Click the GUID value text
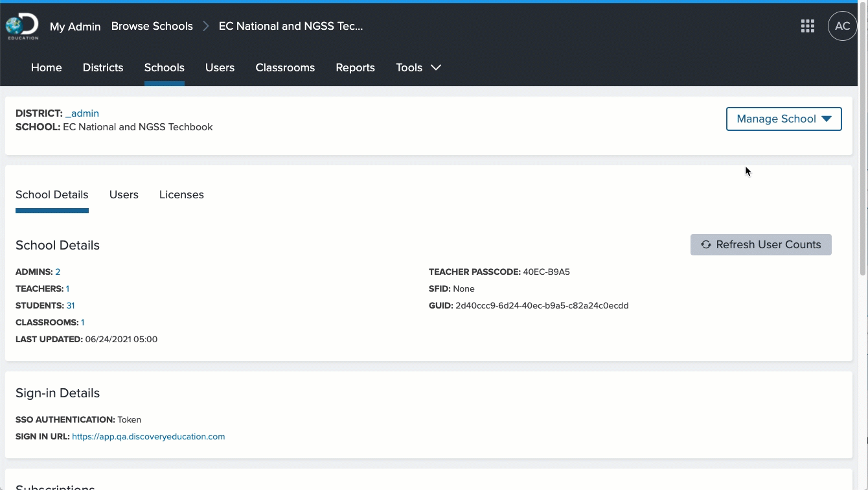 pyautogui.click(x=542, y=305)
